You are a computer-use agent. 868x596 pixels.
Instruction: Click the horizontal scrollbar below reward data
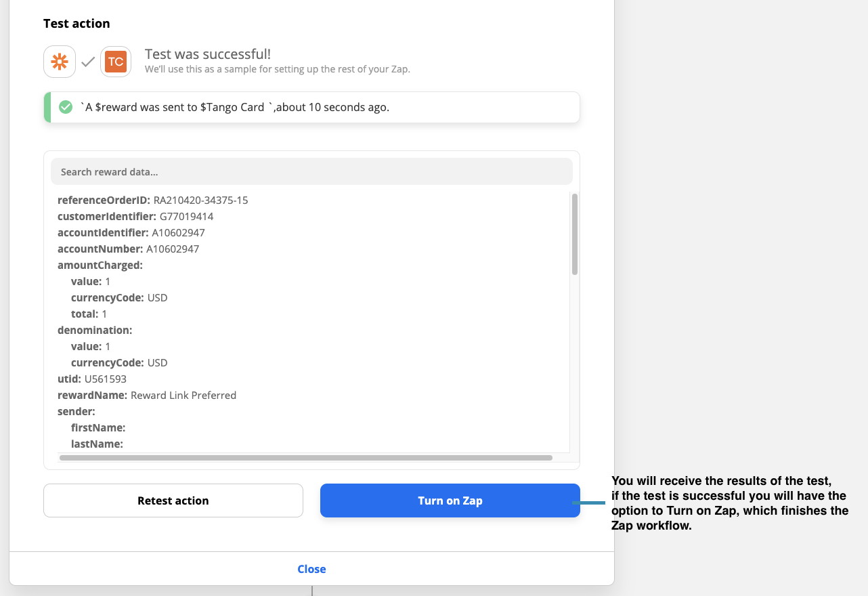[305, 458]
